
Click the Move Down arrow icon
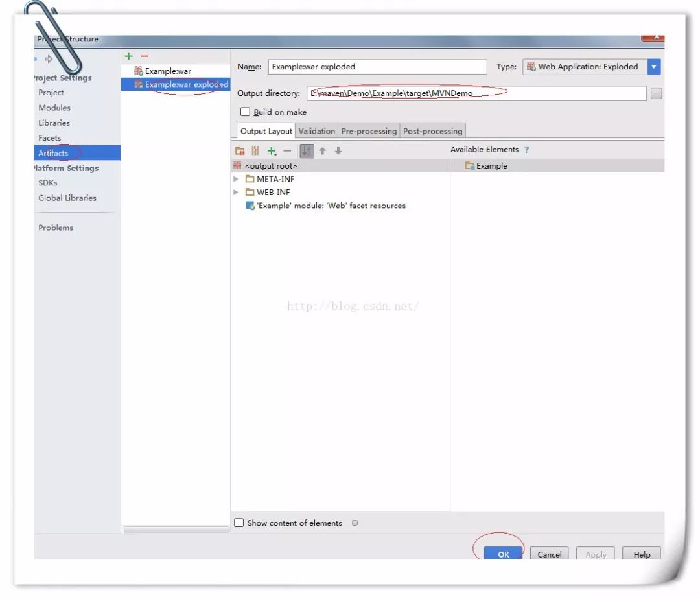pos(338,151)
